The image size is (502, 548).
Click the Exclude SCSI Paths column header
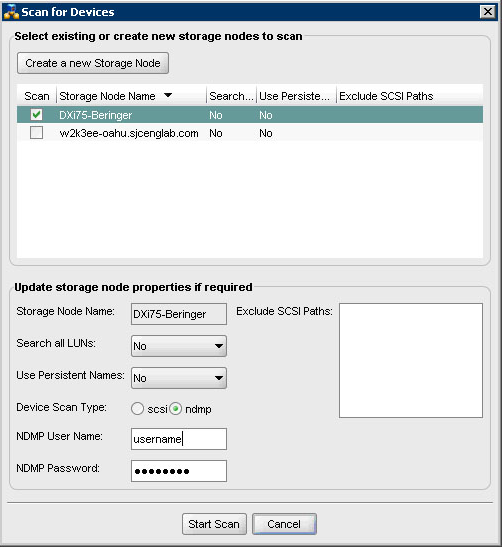point(409,96)
